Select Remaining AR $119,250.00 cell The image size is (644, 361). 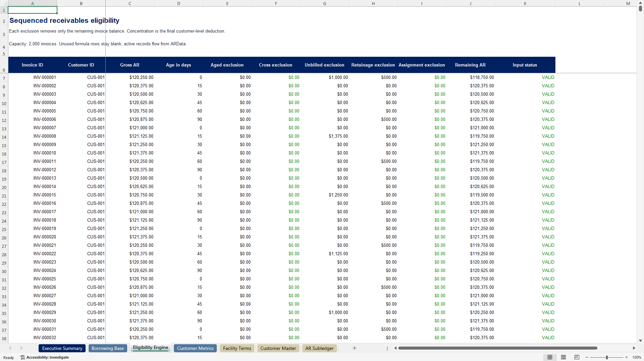[470, 254]
